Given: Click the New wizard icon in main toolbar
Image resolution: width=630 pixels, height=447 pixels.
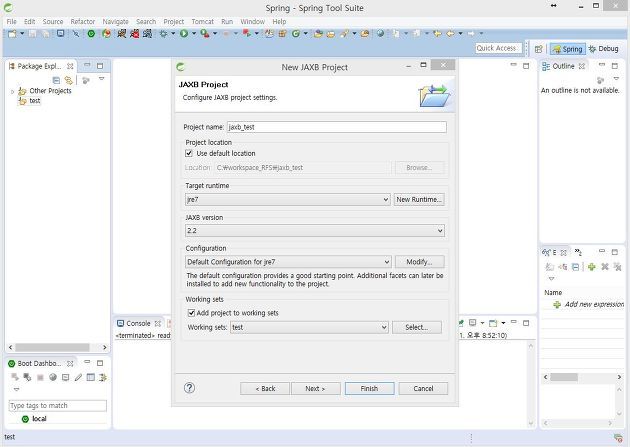Looking at the screenshot, I should click(12, 34).
